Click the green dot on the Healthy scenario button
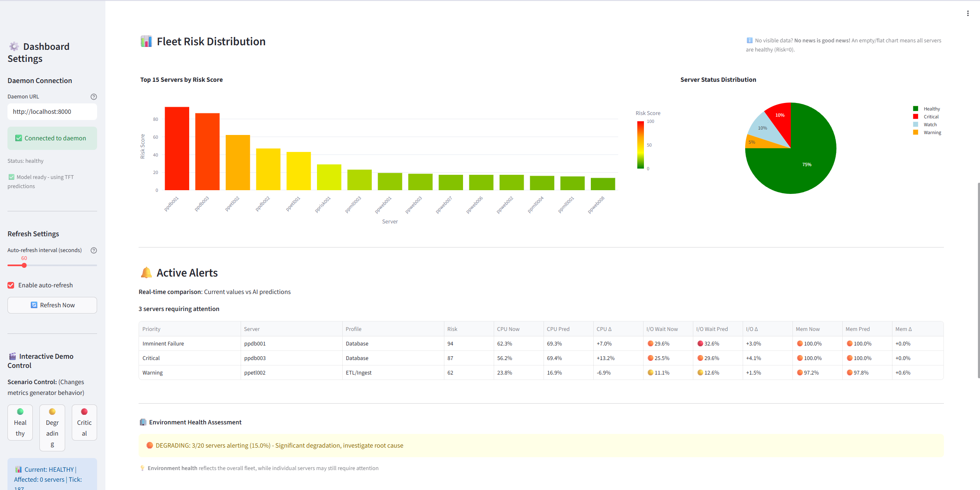980x490 pixels. click(x=20, y=411)
